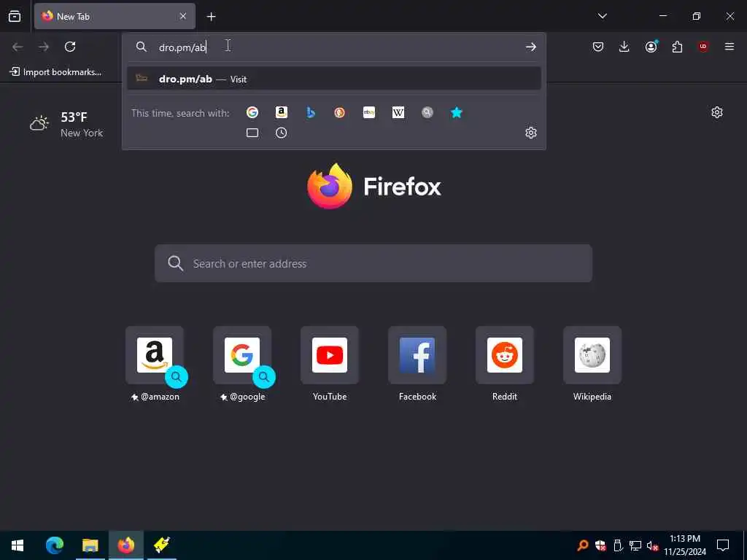Open uBlock Origin extension icon
Image resolution: width=747 pixels, height=560 pixels.
pos(703,47)
